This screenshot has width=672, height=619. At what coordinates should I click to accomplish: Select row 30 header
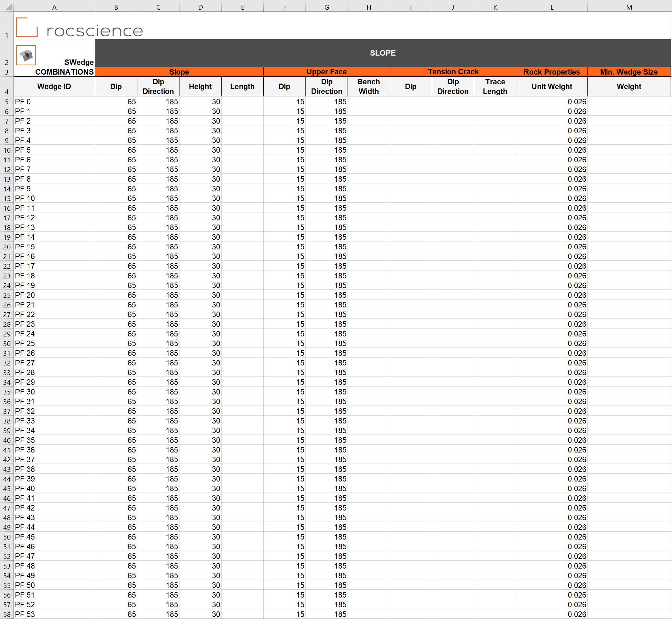point(7,343)
